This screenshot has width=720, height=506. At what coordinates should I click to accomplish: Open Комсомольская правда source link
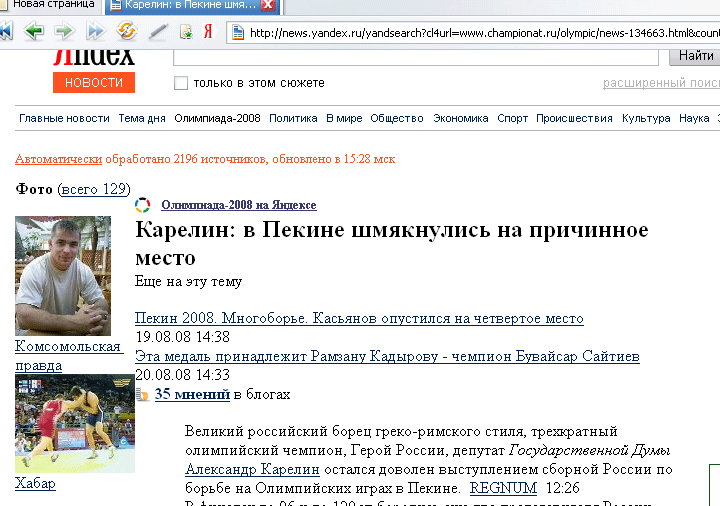pos(69,356)
